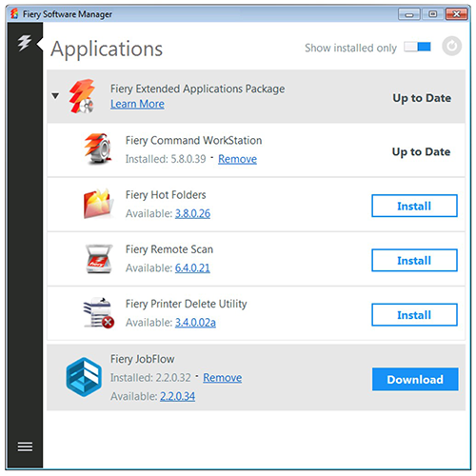476x476 pixels.
Task: Remove Fiery JobFlow
Action: tap(223, 378)
